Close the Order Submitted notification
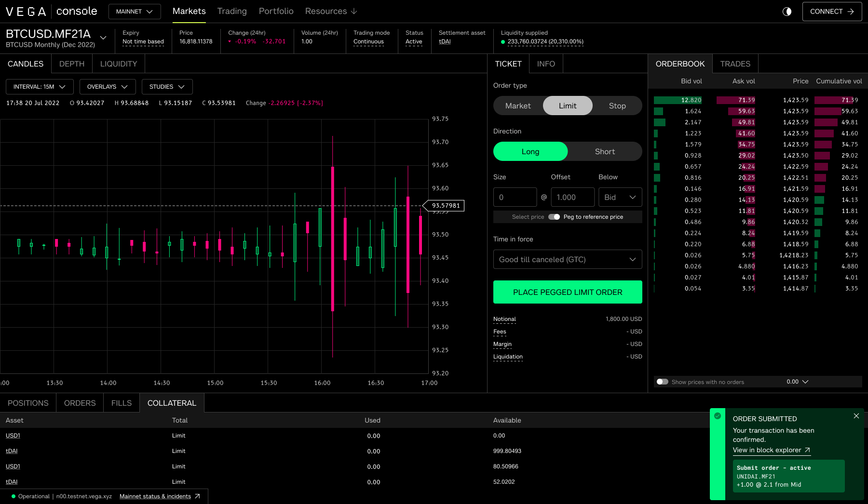This screenshot has height=504, width=868. pyautogui.click(x=856, y=416)
